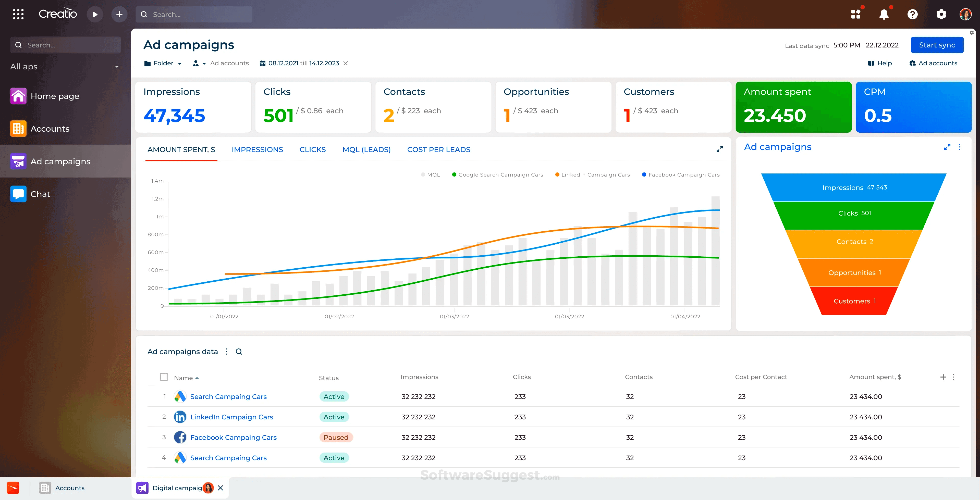
Task: Open the LinkedIn Campaign Cars record
Action: click(232, 417)
